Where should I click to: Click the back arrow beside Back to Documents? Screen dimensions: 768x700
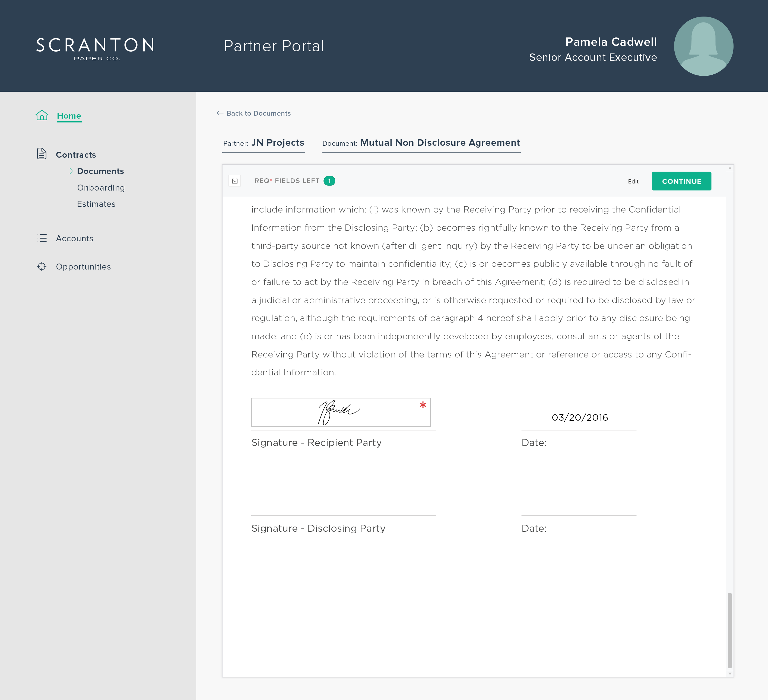tap(220, 113)
